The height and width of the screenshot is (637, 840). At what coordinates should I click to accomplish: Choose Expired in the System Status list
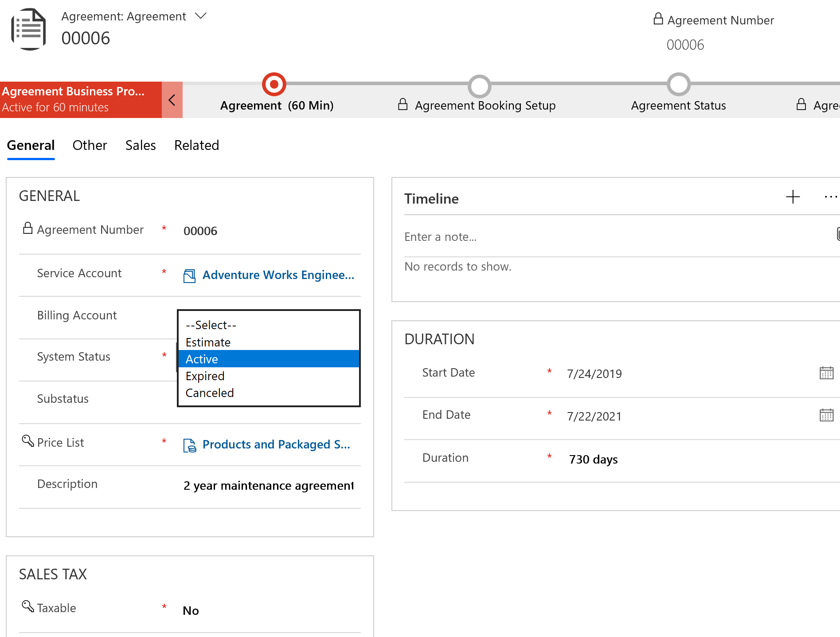pyautogui.click(x=269, y=376)
